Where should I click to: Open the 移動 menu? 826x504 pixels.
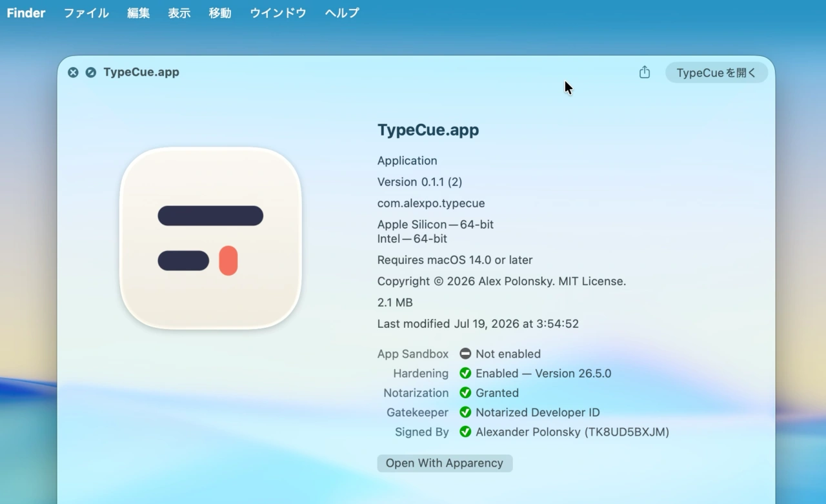220,13
